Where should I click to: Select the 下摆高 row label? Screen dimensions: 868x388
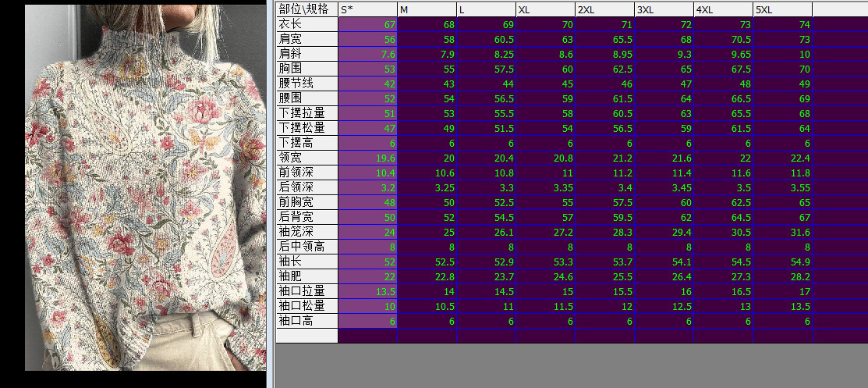pos(307,143)
